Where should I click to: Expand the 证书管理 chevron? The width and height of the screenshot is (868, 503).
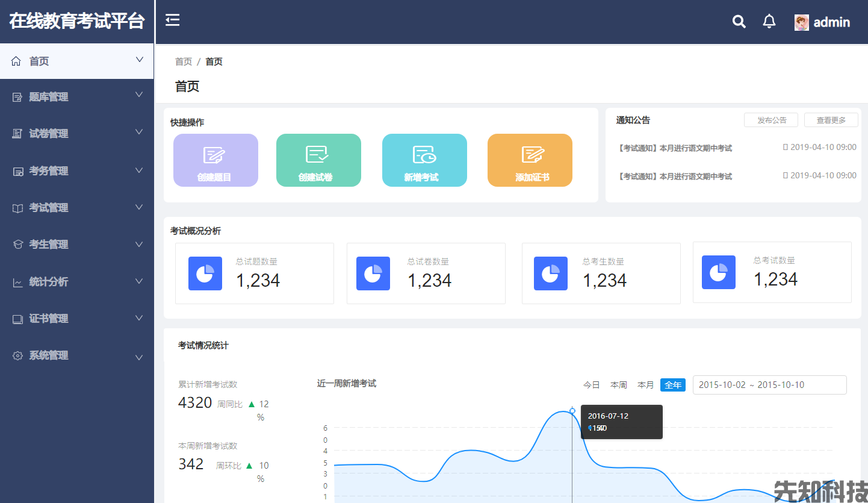[x=139, y=317]
